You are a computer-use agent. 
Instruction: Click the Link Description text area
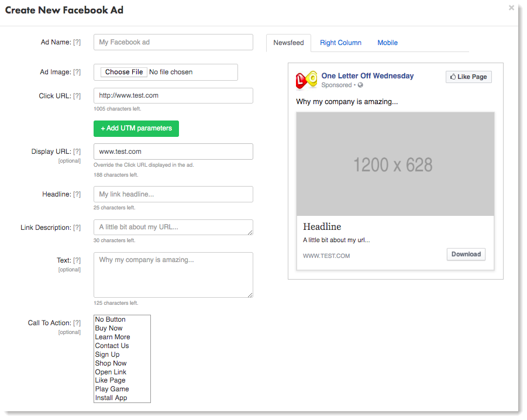(173, 227)
